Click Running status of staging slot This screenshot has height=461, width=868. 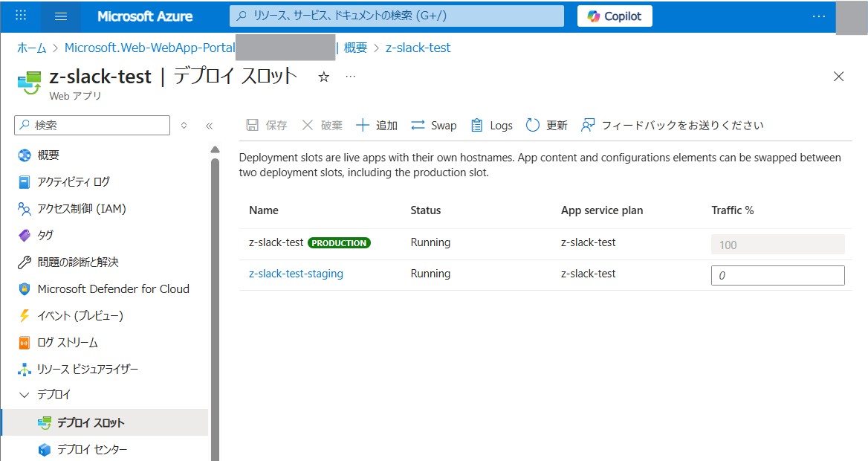(431, 274)
